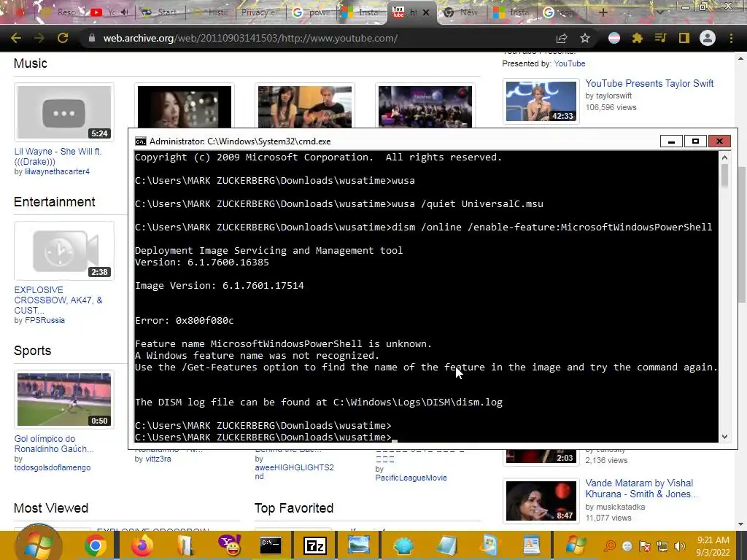Open 'Gol olímpico do Ronaldinho Gaúch...' link
The height and width of the screenshot is (560, 747).
coord(54,444)
